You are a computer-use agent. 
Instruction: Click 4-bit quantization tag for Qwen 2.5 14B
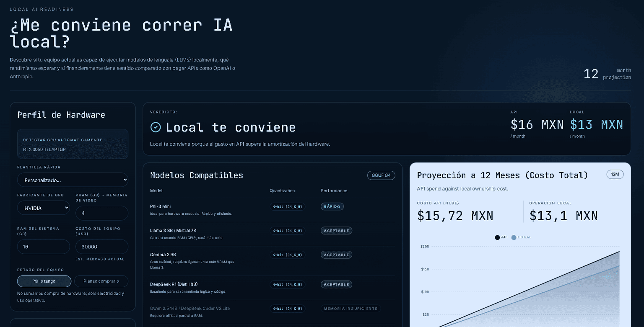287,309
